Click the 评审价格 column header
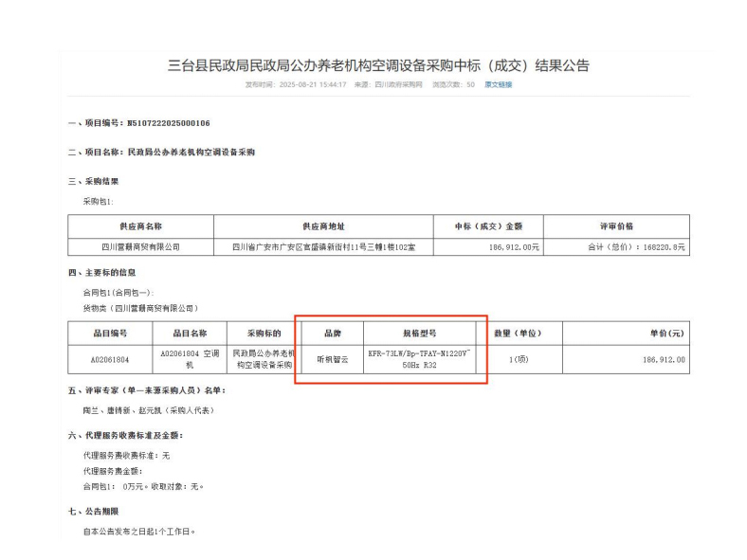The width and height of the screenshot is (747, 560). pos(616,226)
